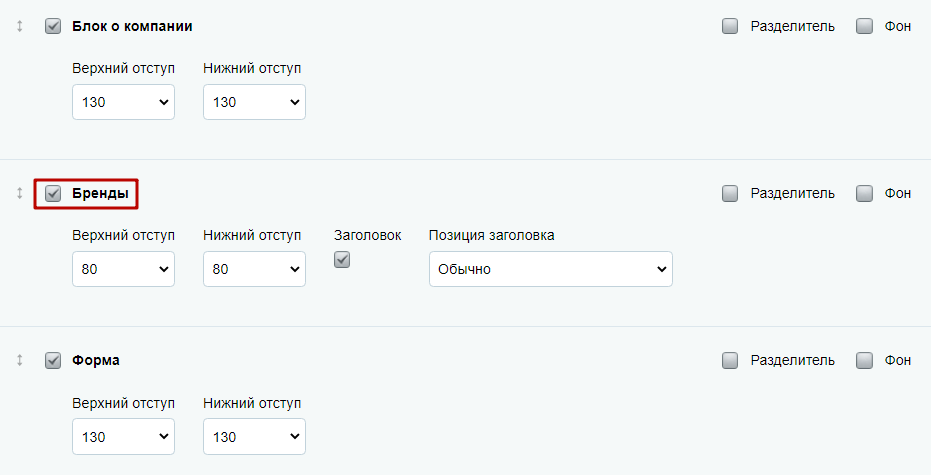Screen dimensions: 931x475
Task: Uncheck the Бренды block checkbox
Action: [x=53, y=193]
